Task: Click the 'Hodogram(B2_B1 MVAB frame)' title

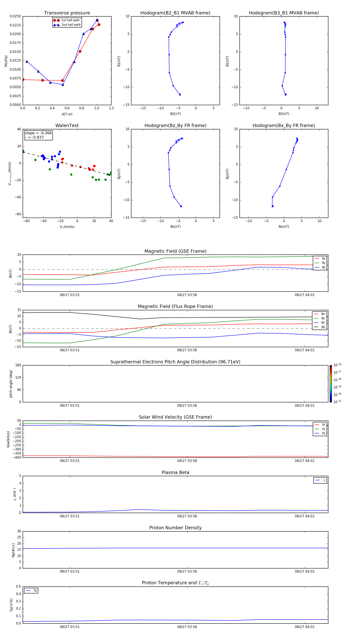Action: (x=175, y=13)
